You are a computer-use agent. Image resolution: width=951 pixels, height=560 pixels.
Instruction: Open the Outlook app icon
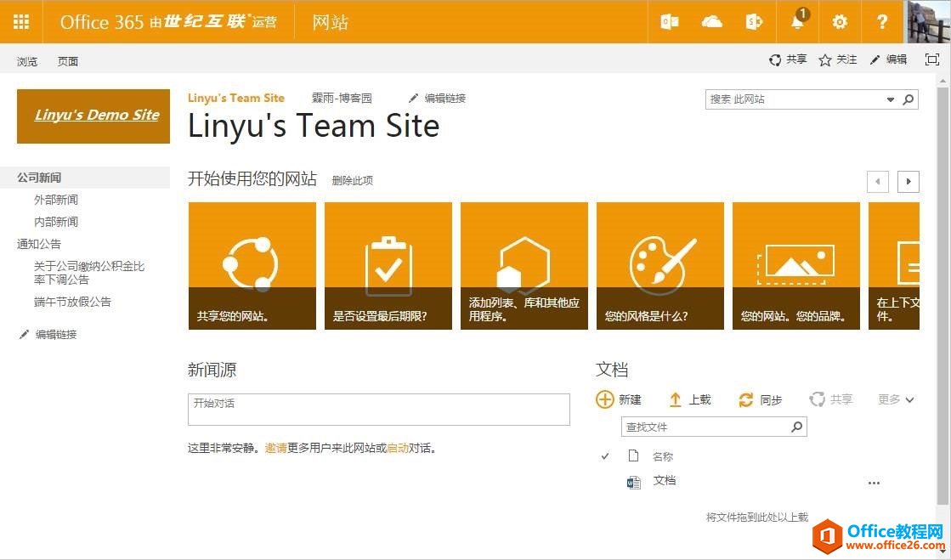pos(670,22)
